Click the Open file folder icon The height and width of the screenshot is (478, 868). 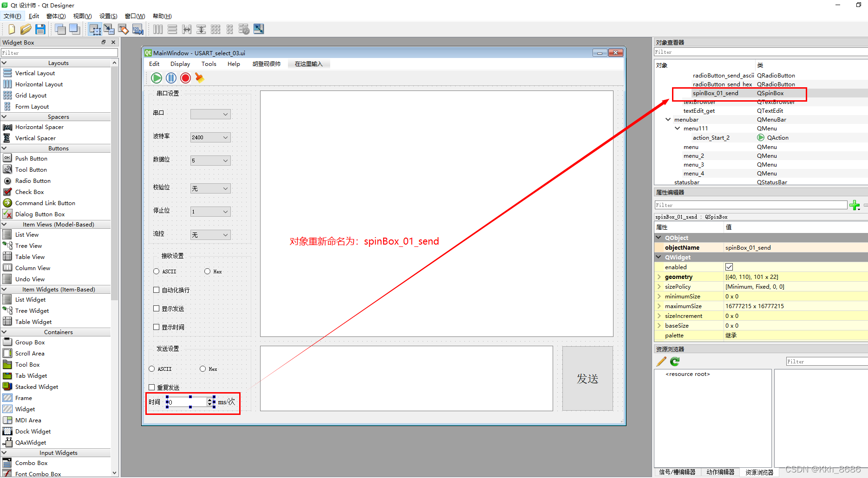[26, 29]
